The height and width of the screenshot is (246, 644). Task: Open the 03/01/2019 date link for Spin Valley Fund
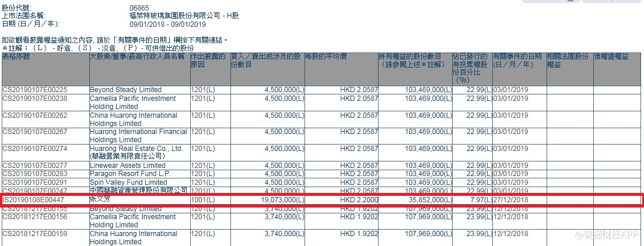click(x=511, y=182)
